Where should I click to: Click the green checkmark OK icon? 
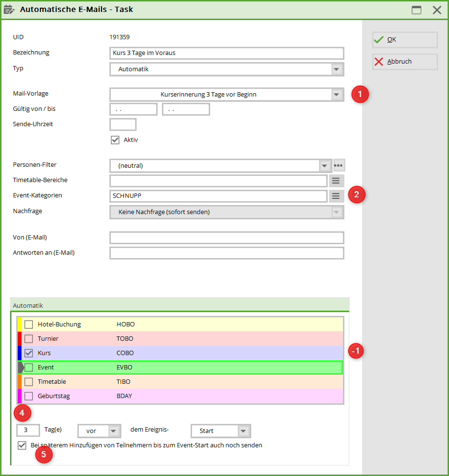coord(379,40)
